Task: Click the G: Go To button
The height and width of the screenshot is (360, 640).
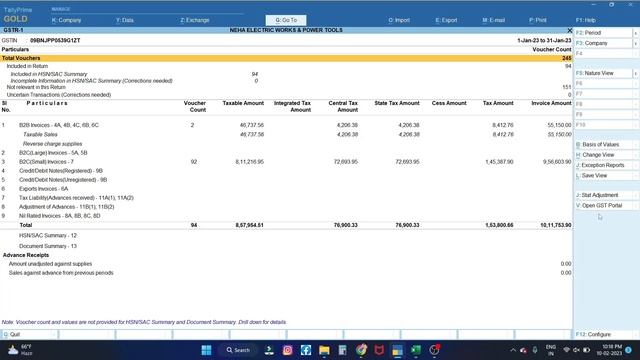Action: [x=286, y=20]
